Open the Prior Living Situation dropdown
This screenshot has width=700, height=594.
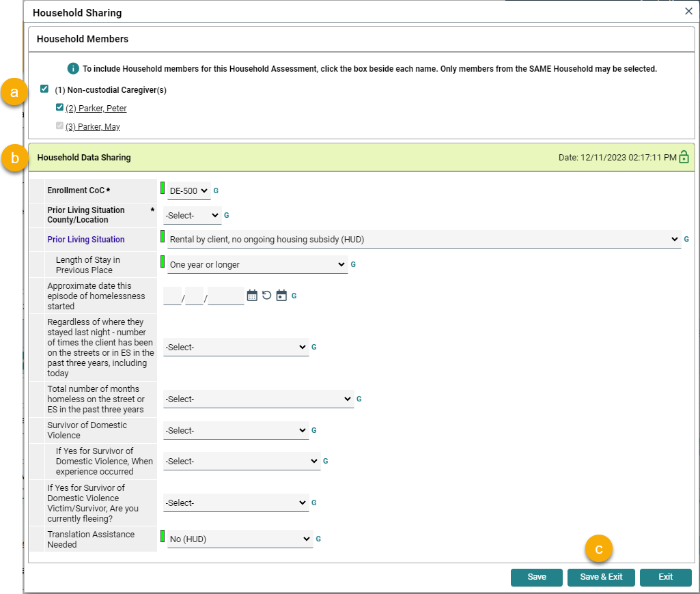coord(424,239)
